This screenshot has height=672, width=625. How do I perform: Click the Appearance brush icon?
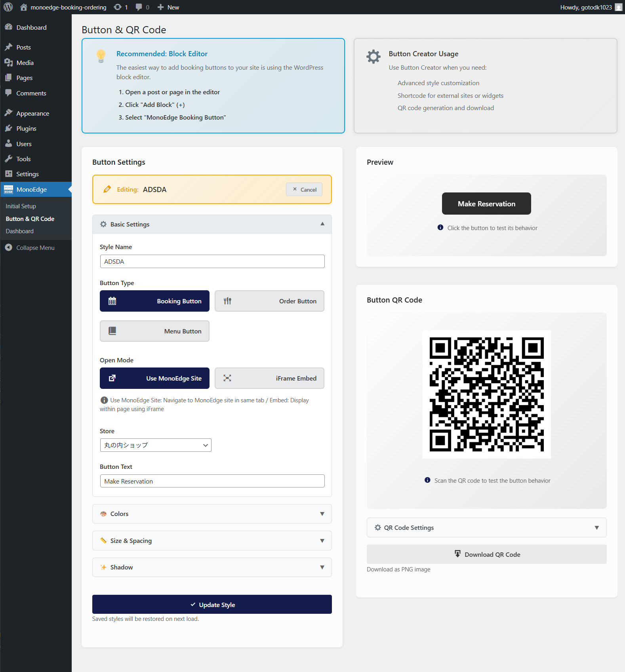9,113
